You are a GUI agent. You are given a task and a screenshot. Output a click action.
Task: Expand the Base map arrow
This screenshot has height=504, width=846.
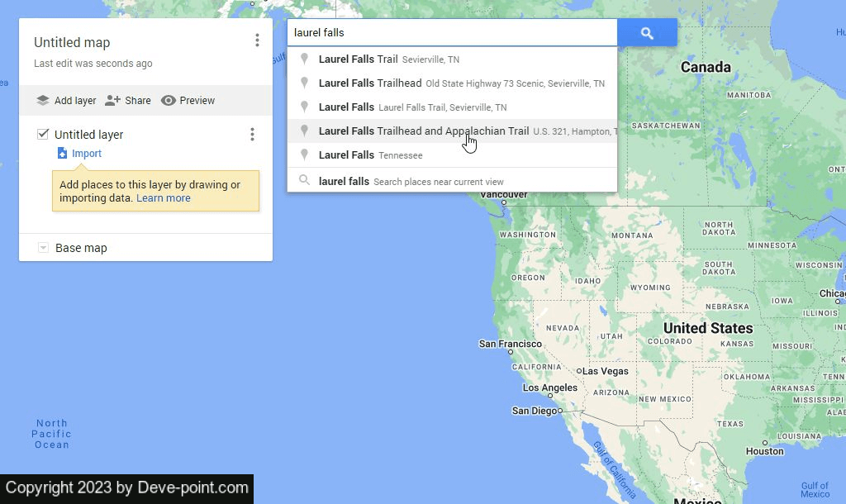tap(43, 248)
